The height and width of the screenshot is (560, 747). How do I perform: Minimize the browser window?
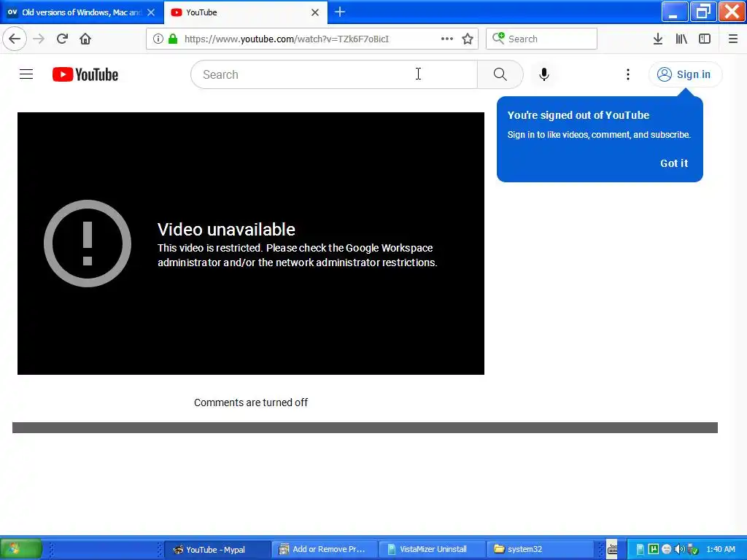674,12
